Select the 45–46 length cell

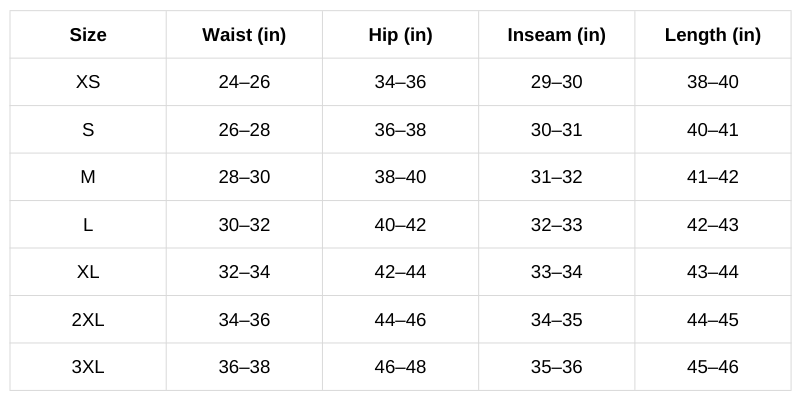712,367
